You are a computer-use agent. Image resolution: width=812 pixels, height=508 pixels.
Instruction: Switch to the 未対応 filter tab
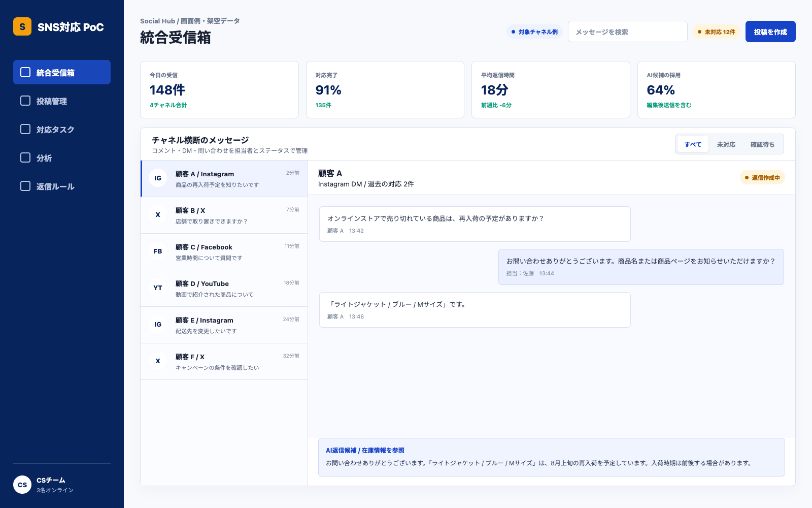[x=726, y=144]
